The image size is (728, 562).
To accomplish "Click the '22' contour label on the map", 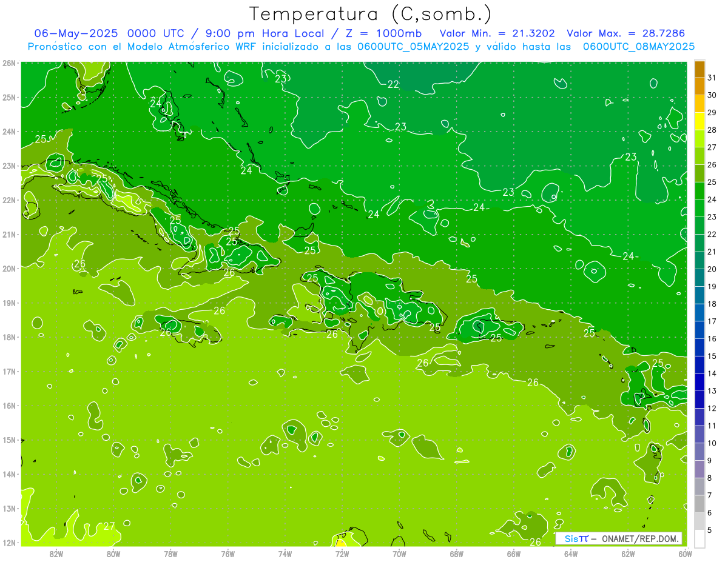I will 393,84.
